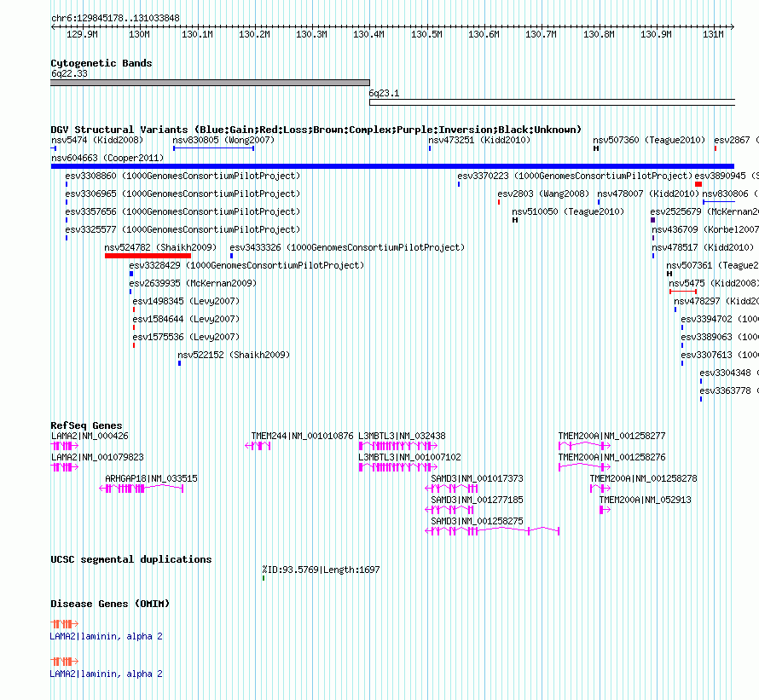Click the esv3370223 variant label
This screenshot has height=700, width=759.
[575, 176]
